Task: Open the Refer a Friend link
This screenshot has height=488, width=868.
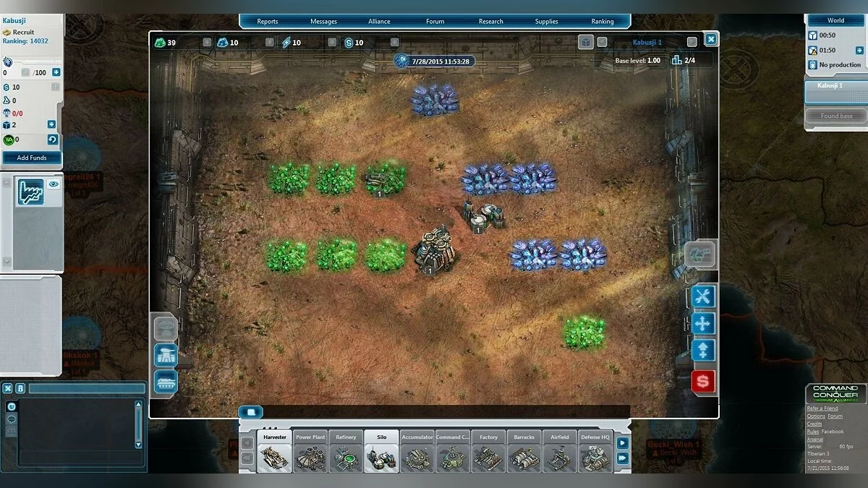Action: pyautogui.click(x=823, y=408)
